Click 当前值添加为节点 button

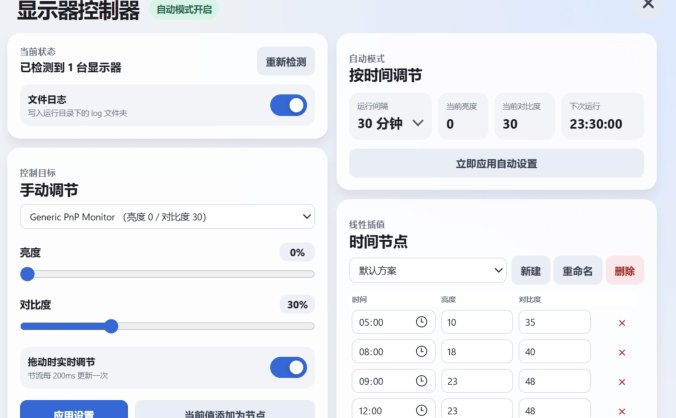click(x=225, y=409)
